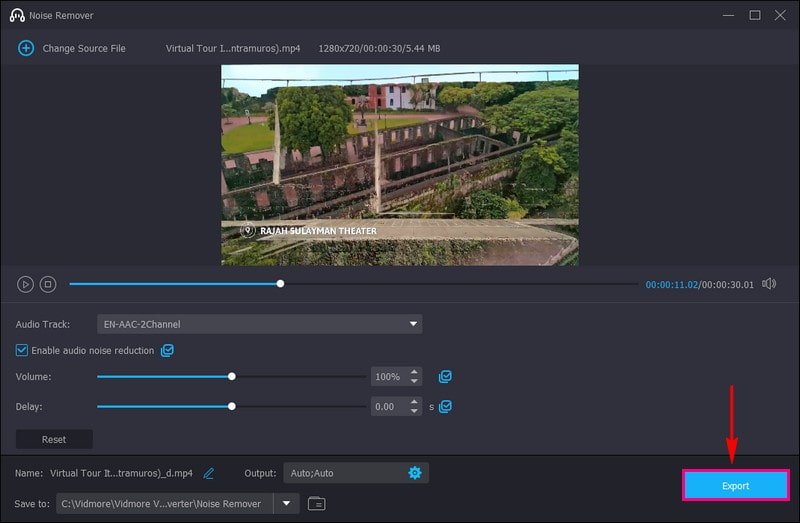Increase volume with the up stepper arrow

[414, 372]
